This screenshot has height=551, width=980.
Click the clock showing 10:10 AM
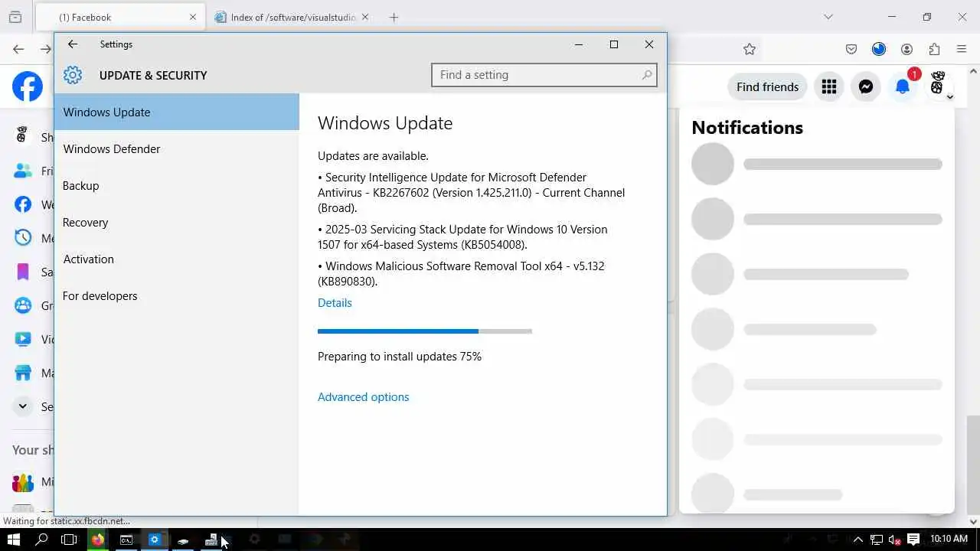pyautogui.click(x=949, y=540)
